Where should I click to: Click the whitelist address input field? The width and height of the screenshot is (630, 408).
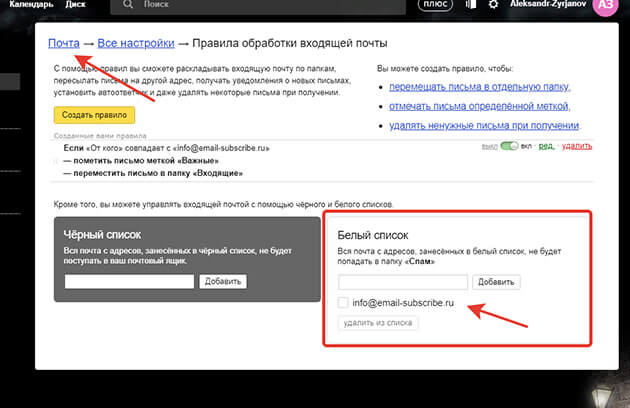tap(403, 282)
